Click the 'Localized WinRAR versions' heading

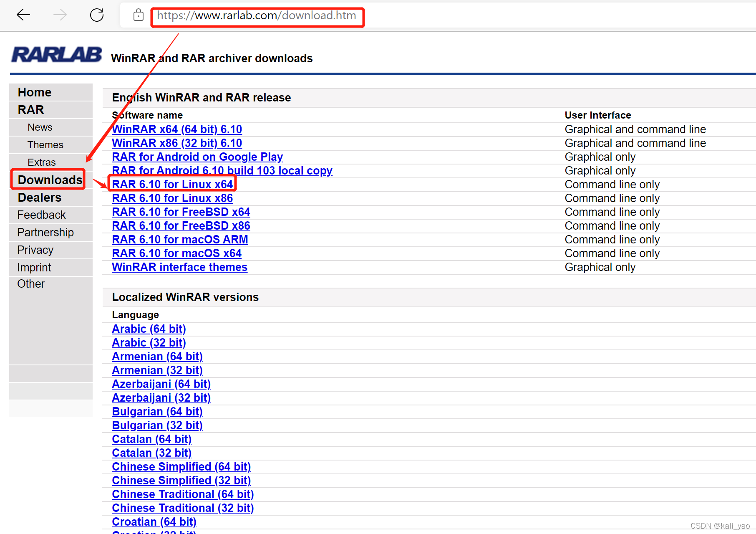[185, 297]
